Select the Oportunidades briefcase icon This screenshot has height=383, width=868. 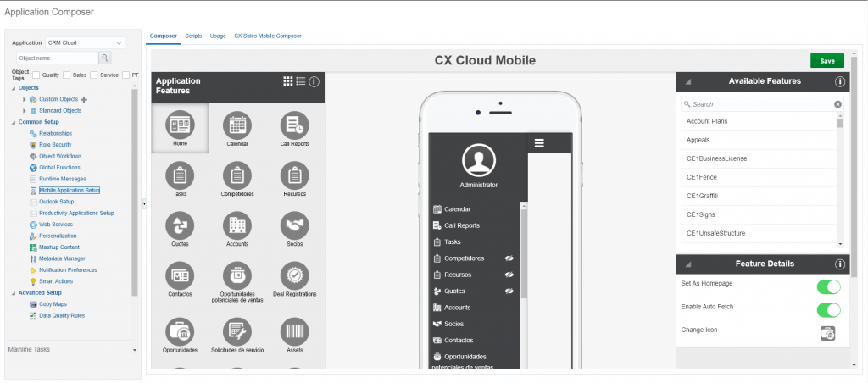180,332
